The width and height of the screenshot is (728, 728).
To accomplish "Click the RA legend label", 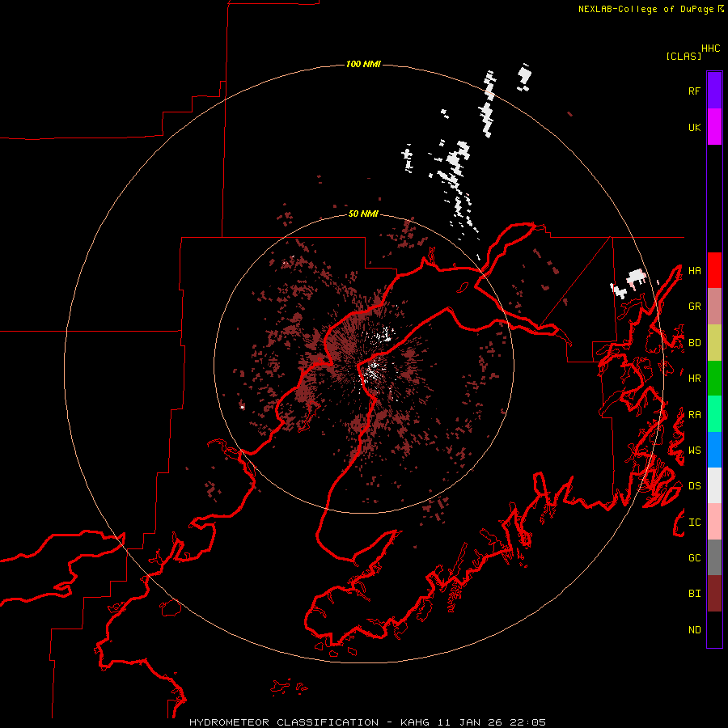I will [x=694, y=415].
